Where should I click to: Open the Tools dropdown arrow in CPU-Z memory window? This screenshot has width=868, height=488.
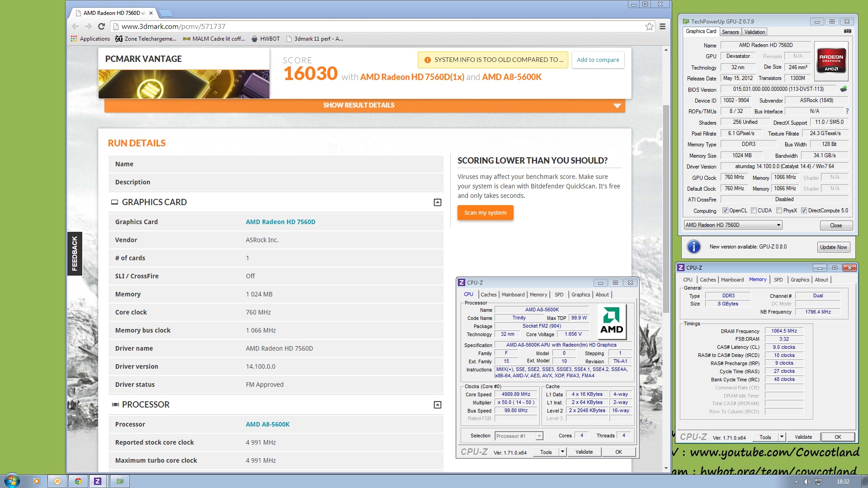782,437
